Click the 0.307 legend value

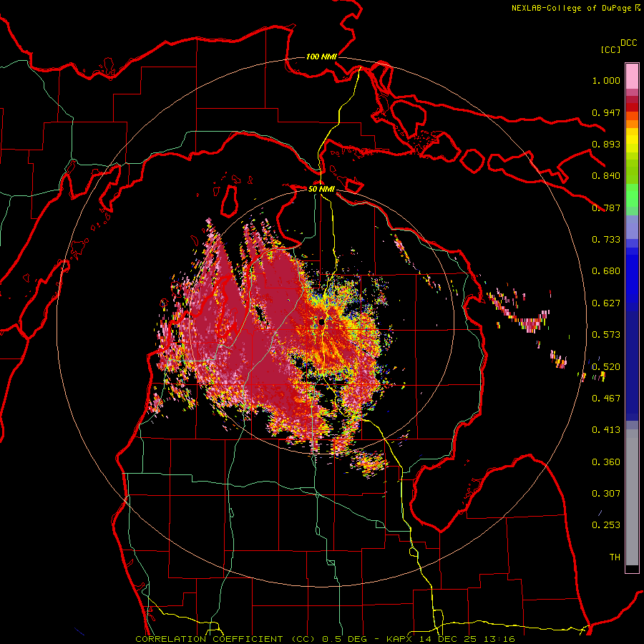(606, 493)
